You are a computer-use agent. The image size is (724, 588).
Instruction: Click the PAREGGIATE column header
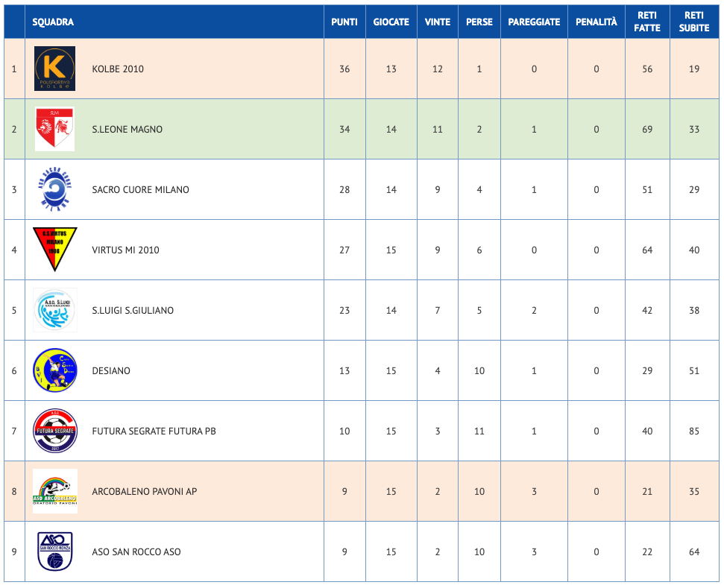coord(534,22)
